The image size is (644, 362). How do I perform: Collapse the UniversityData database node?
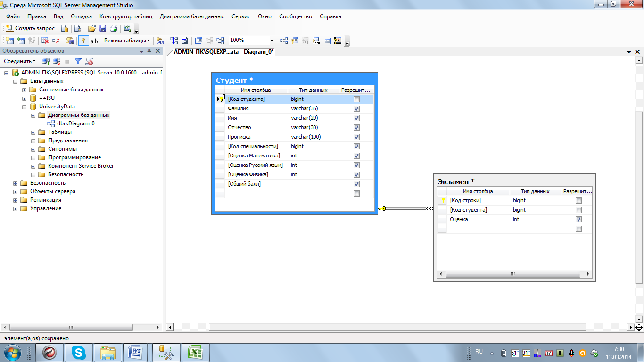[x=24, y=107]
